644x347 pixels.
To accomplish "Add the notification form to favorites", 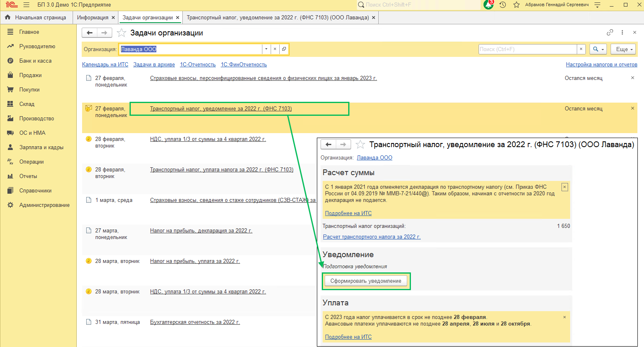I will (x=360, y=145).
